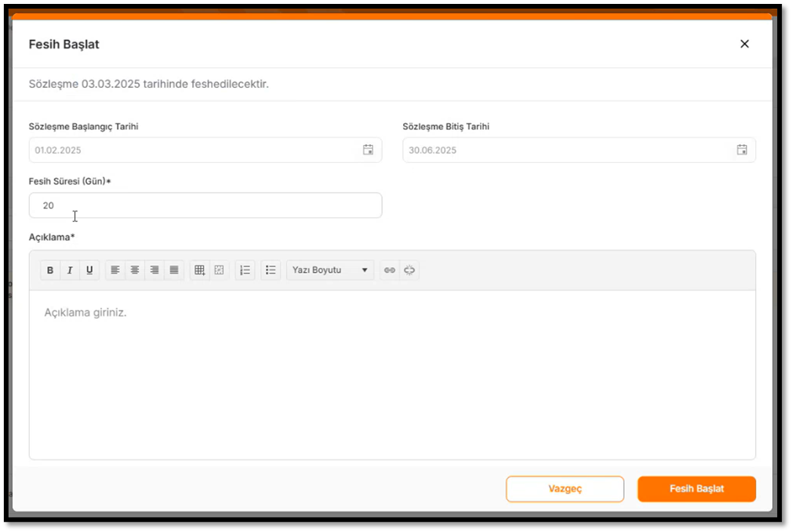Click the table options icon beside insert table
This screenshot has width=792, height=532.
click(220, 270)
